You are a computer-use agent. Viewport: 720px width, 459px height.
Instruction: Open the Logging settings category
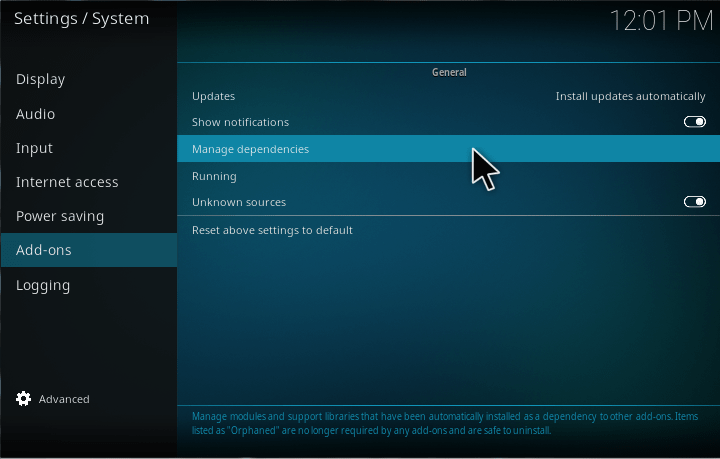point(89,285)
